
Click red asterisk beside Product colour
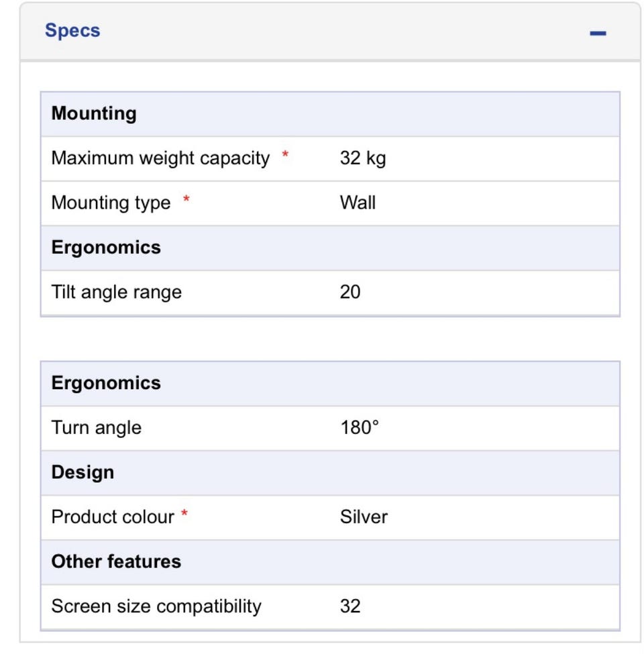(184, 514)
